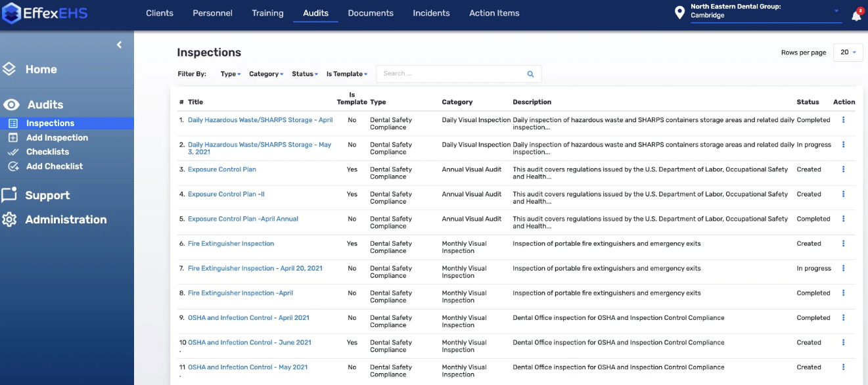
Task: Click the EffexEHS logo icon
Action: click(x=12, y=13)
